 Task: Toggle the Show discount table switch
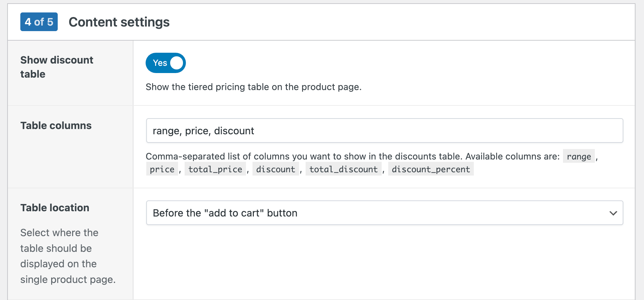166,63
